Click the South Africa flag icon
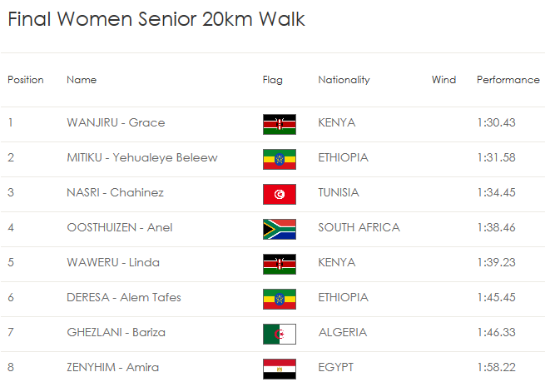The height and width of the screenshot is (392, 545). [x=280, y=229]
